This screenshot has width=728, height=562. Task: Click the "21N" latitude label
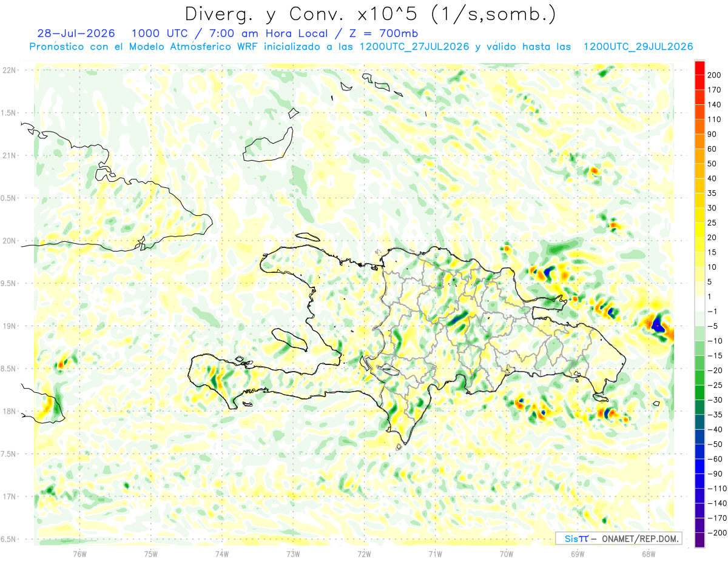click(x=9, y=155)
